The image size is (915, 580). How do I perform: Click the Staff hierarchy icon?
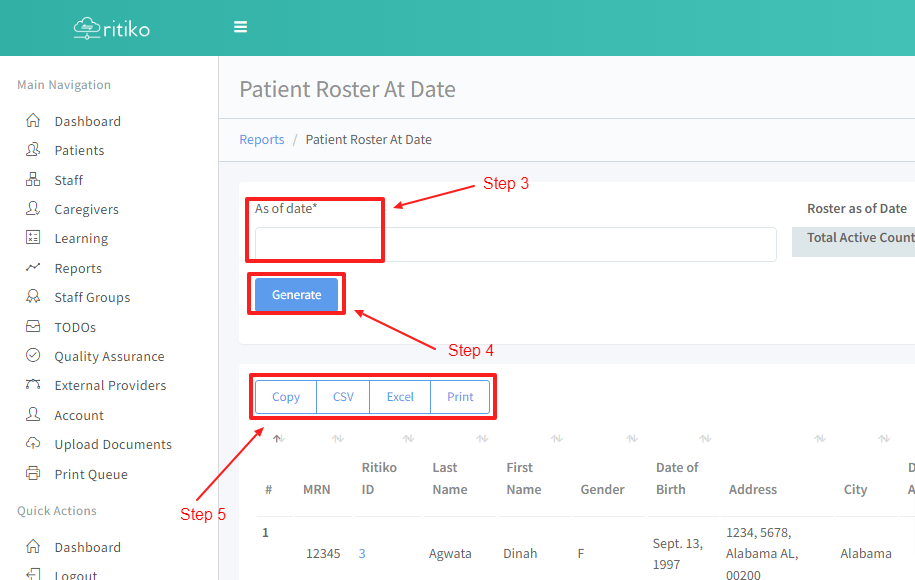click(x=33, y=180)
